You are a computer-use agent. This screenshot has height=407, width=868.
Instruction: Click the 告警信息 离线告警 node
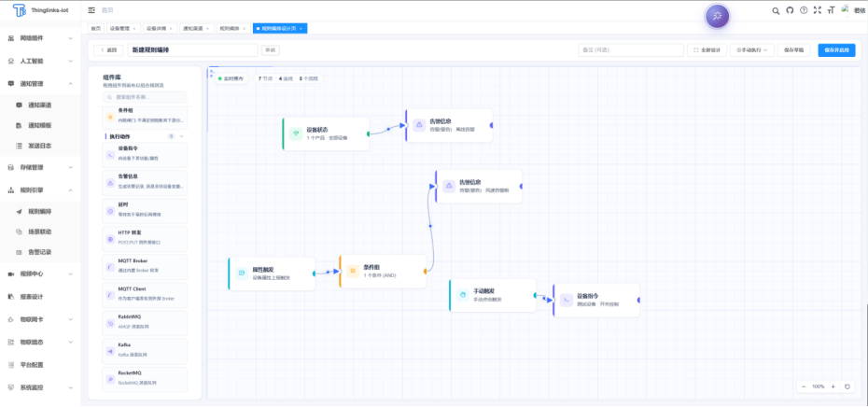tap(449, 125)
